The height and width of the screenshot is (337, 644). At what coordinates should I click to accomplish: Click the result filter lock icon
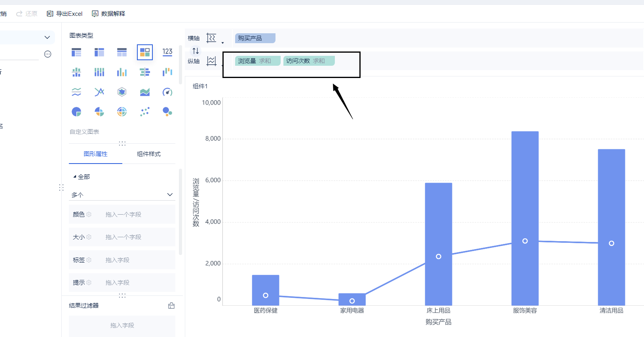click(171, 305)
